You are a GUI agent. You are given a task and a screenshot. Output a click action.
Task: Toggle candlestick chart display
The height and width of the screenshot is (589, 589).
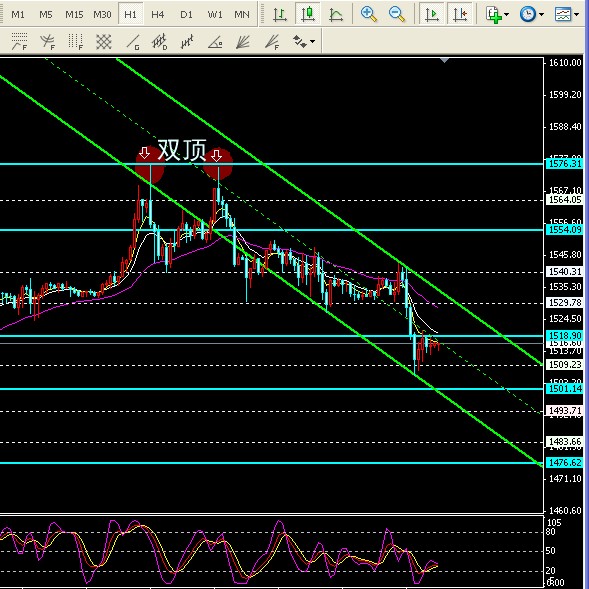point(308,14)
